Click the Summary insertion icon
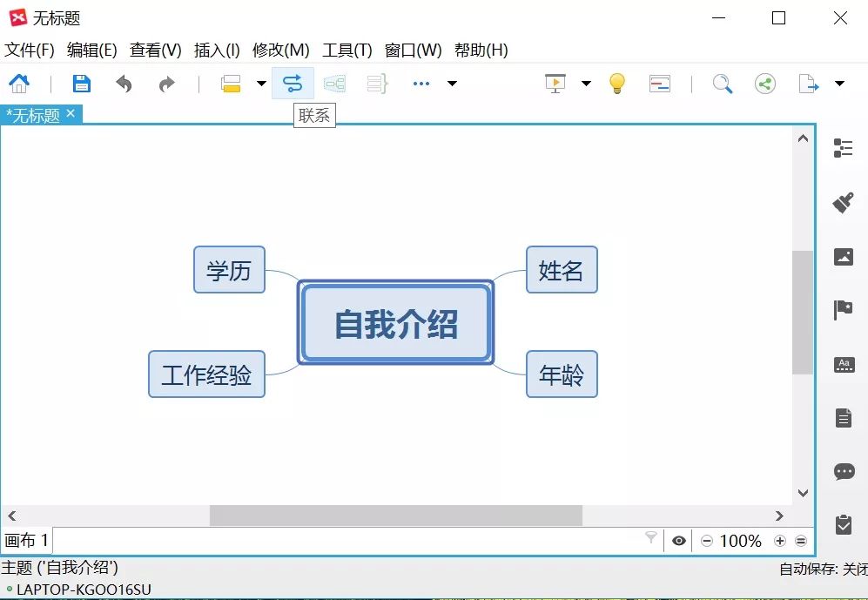Viewport: 868px width, 600px height. (x=376, y=83)
